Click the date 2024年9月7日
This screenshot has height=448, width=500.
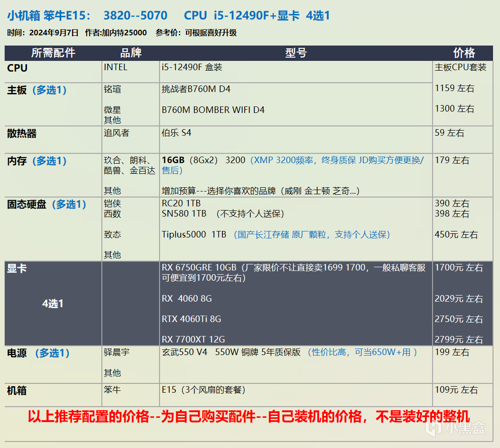[x=53, y=33]
